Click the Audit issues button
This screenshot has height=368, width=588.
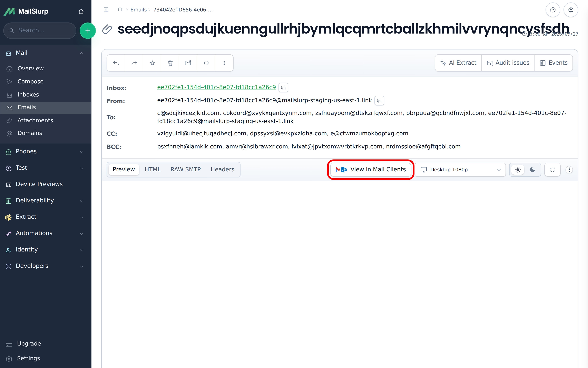pyautogui.click(x=508, y=63)
